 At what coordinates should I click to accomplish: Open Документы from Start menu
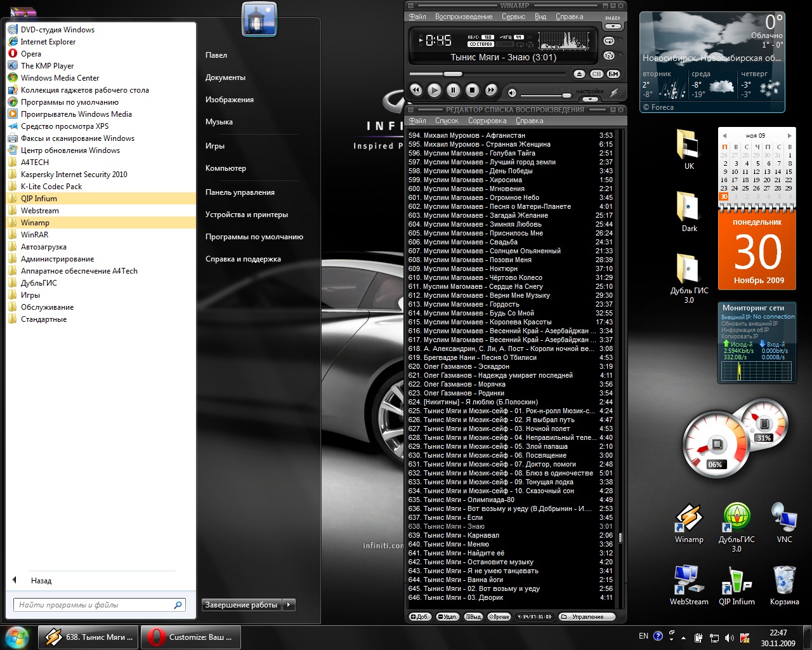coord(225,77)
